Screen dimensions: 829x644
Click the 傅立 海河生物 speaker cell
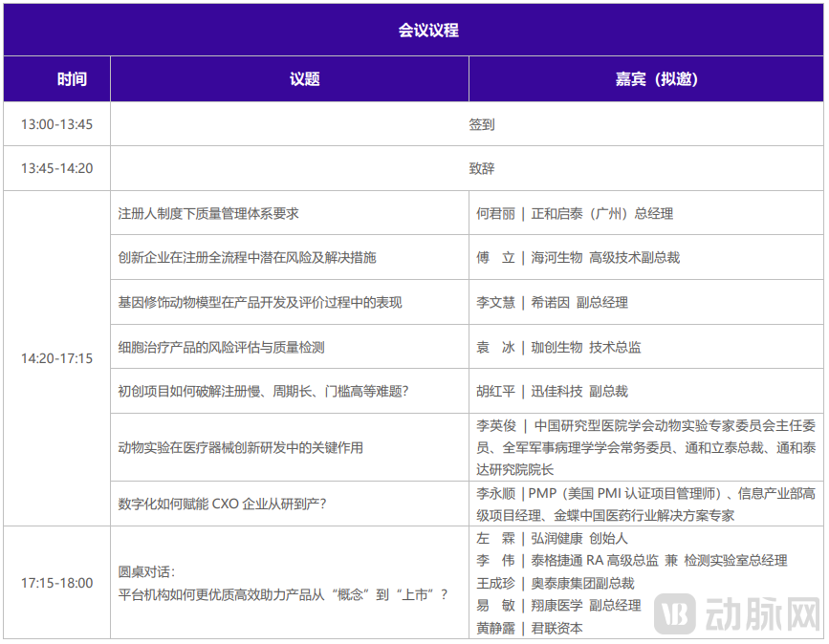582,258
